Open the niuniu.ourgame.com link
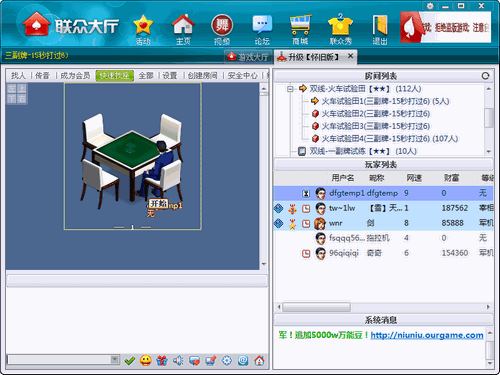This screenshot has width=500, height=375. (427, 335)
